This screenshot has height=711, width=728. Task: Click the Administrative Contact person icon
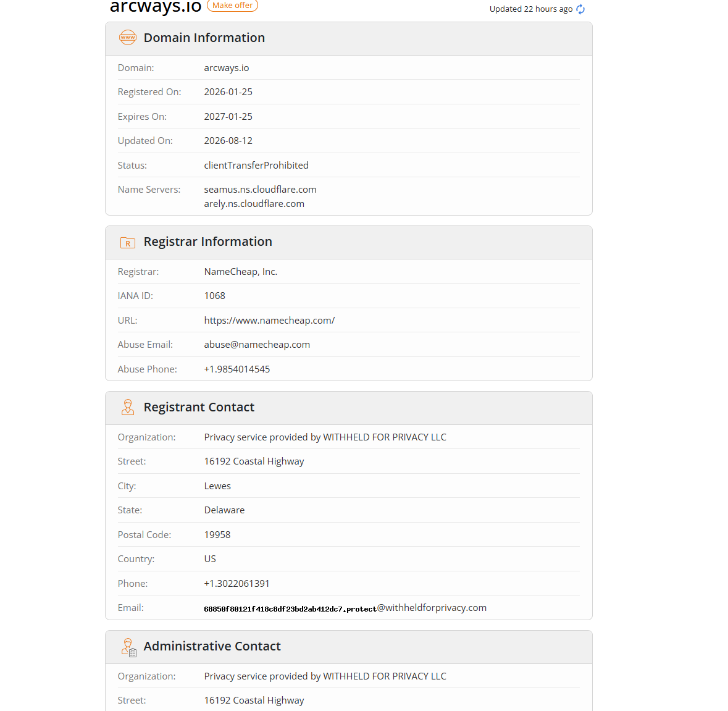128,647
